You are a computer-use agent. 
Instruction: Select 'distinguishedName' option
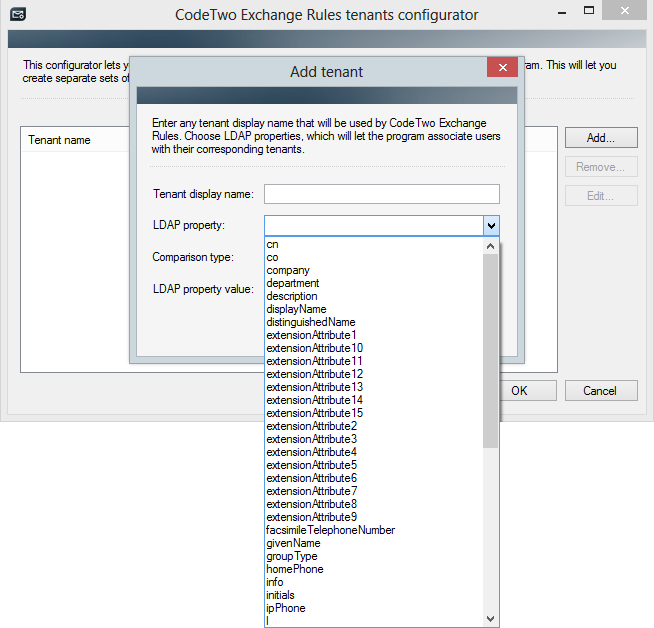tap(374, 322)
